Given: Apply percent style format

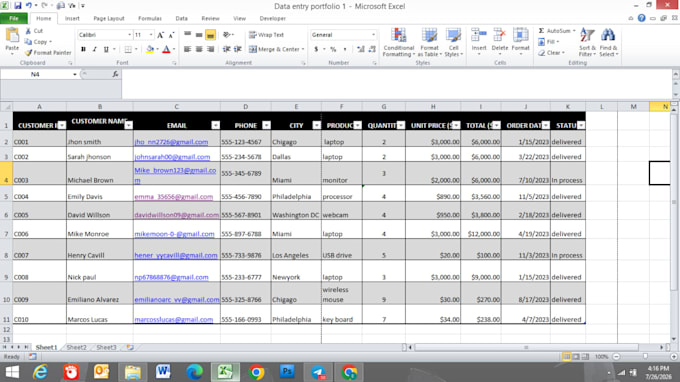Looking at the screenshot, I should (x=333, y=49).
